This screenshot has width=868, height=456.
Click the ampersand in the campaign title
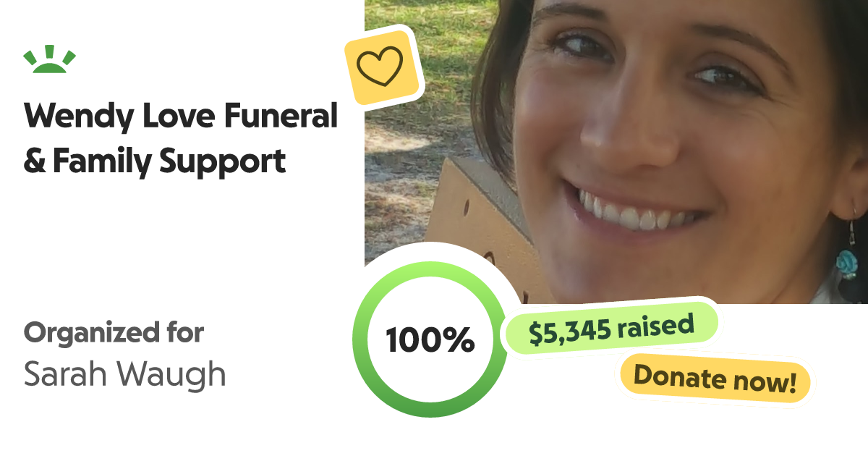34,161
